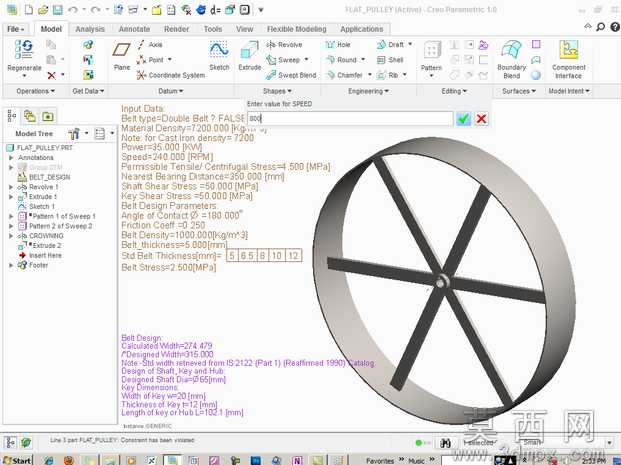This screenshot has width=621, height=465.
Task: Expand the CROWNING tree node
Action: coord(11,236)
